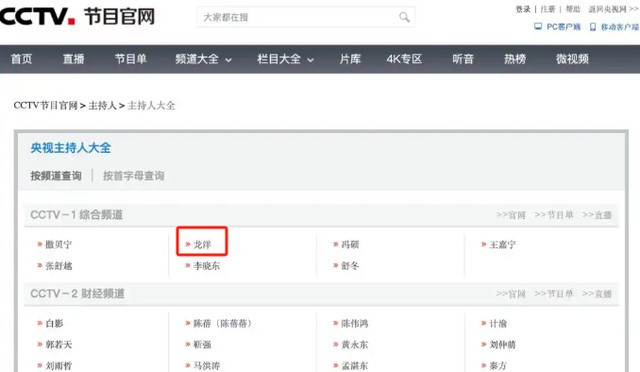Screen dimensions: 640x372
Task: Open the 4K专区 section
Action: click(404, 59)
